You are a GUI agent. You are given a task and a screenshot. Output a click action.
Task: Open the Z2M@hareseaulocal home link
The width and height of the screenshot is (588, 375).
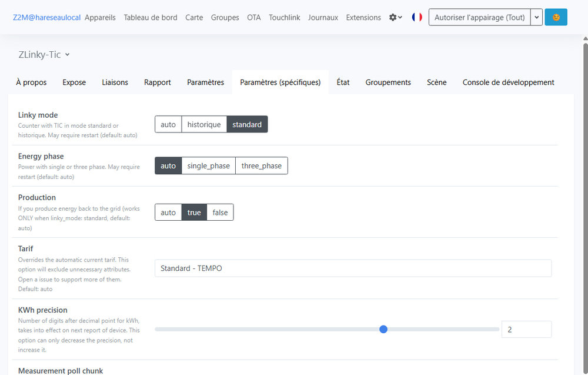coord(47,17)
